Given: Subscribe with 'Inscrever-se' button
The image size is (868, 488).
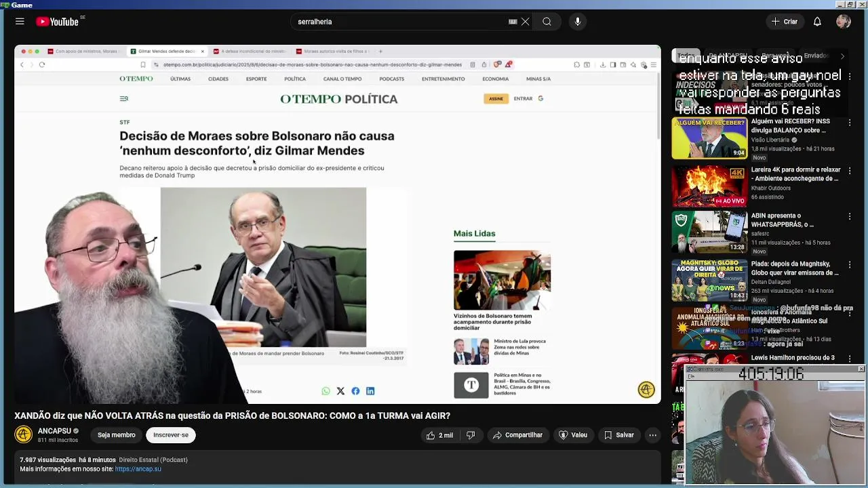Looking at the screenshot, I should coord(171,435).
